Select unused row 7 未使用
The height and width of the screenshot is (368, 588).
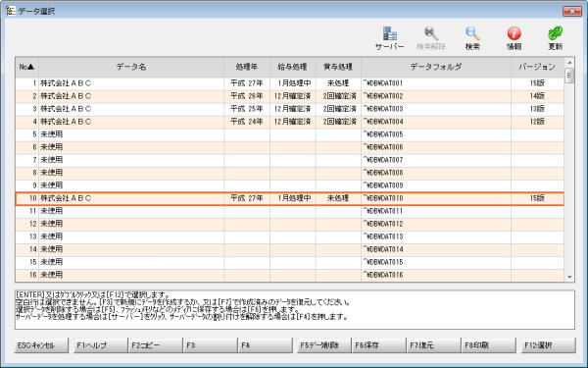pos(289,160)
